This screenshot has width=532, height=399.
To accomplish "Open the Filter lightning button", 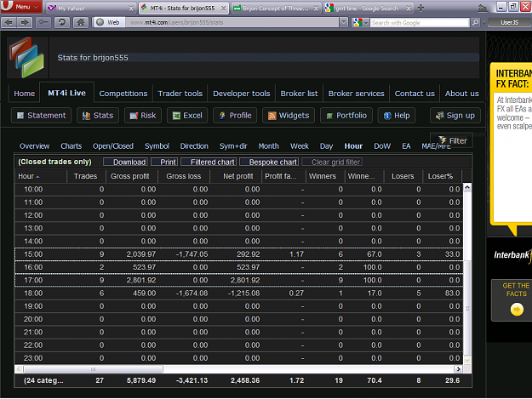I will pyautogui.click(x=452, y=140).
